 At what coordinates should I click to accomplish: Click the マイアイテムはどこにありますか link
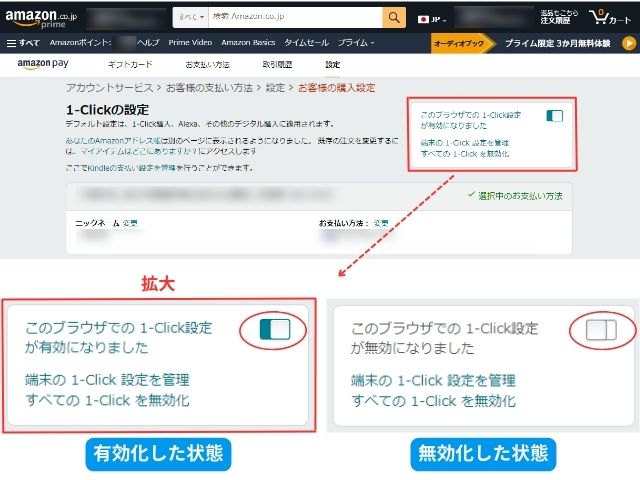(x=138, y=151)
